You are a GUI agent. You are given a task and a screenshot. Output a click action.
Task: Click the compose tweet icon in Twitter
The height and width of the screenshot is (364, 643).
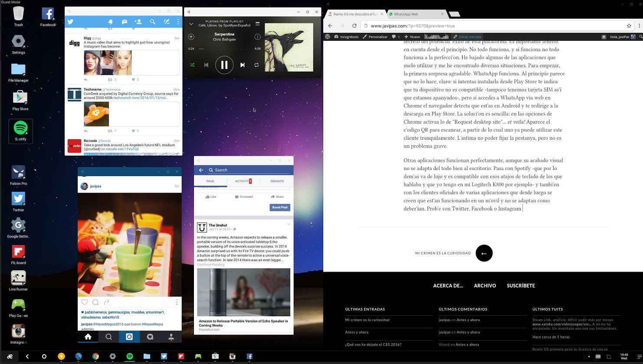pos(167,22)
